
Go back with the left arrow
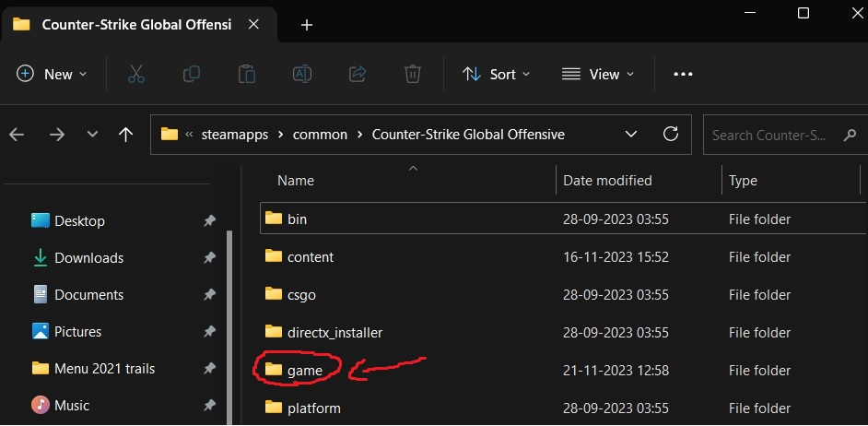18,135
